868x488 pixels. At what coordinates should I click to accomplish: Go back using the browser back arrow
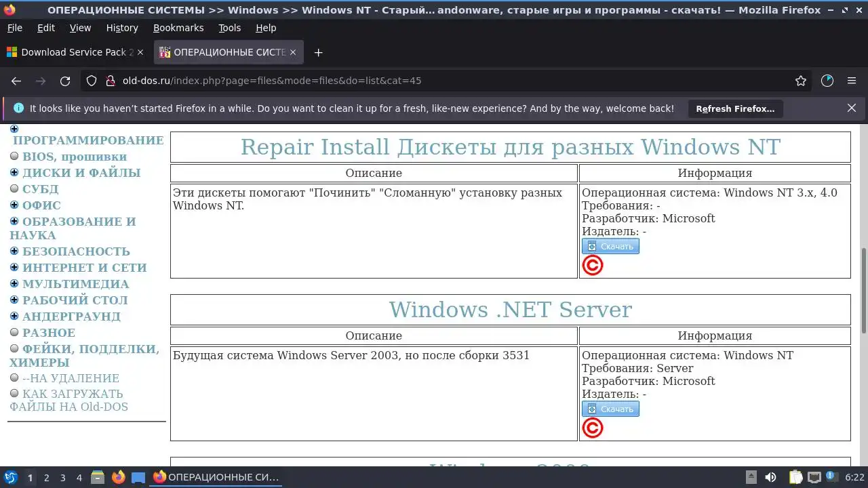[x=16, y=81]
